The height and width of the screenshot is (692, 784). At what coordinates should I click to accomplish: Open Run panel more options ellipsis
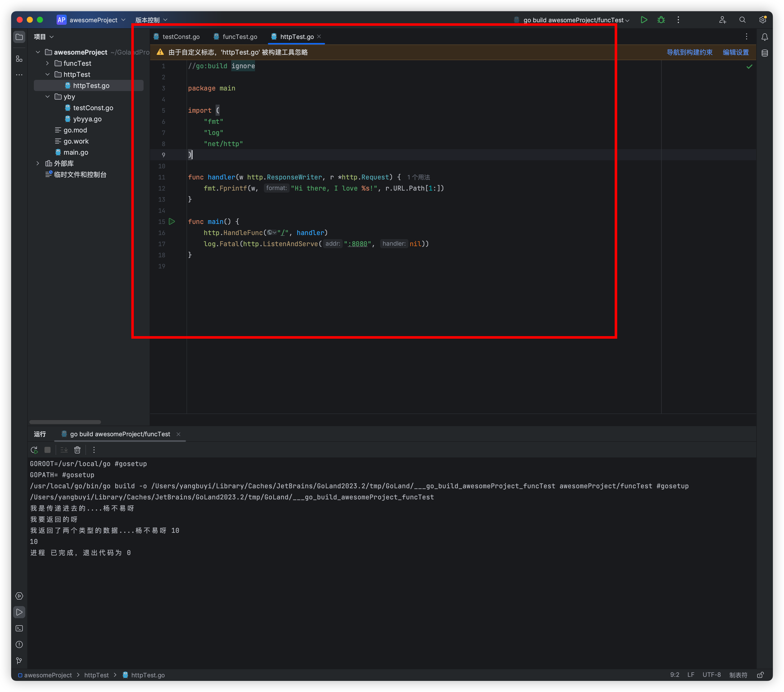[x=94, y=450]
